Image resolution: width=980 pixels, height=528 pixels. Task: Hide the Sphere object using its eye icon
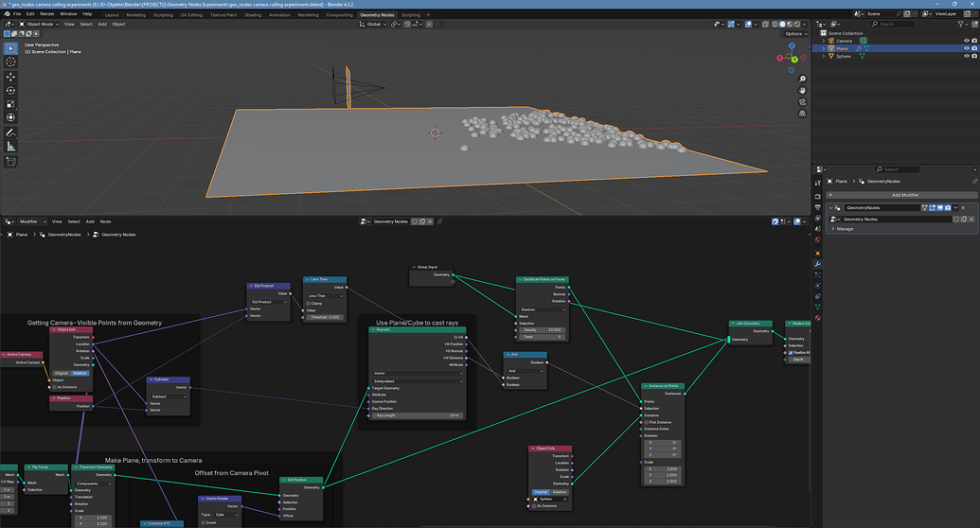click(966, 56)
